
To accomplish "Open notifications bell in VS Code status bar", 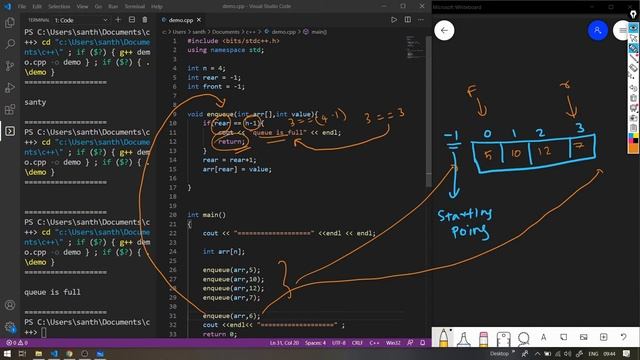I will pos(422,342).
